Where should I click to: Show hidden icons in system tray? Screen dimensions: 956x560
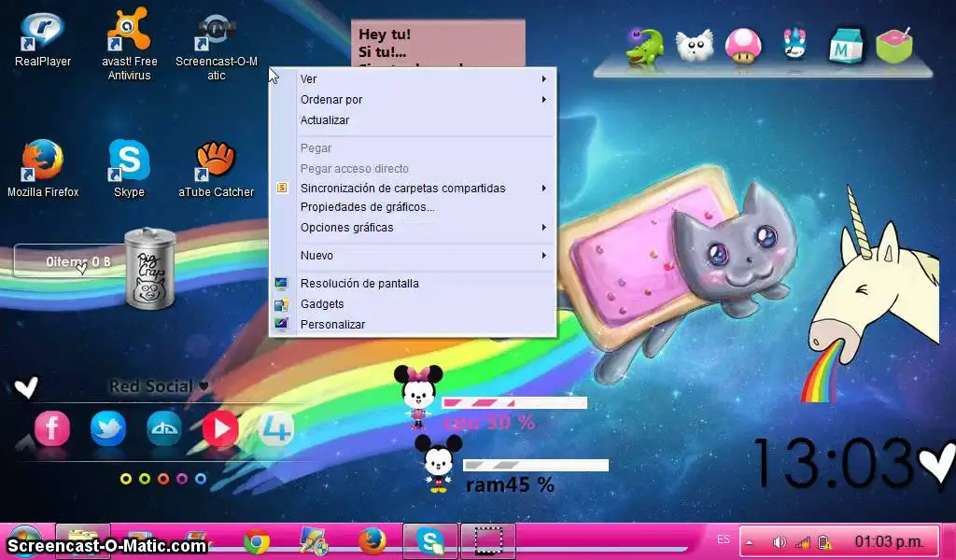[750, 542]
